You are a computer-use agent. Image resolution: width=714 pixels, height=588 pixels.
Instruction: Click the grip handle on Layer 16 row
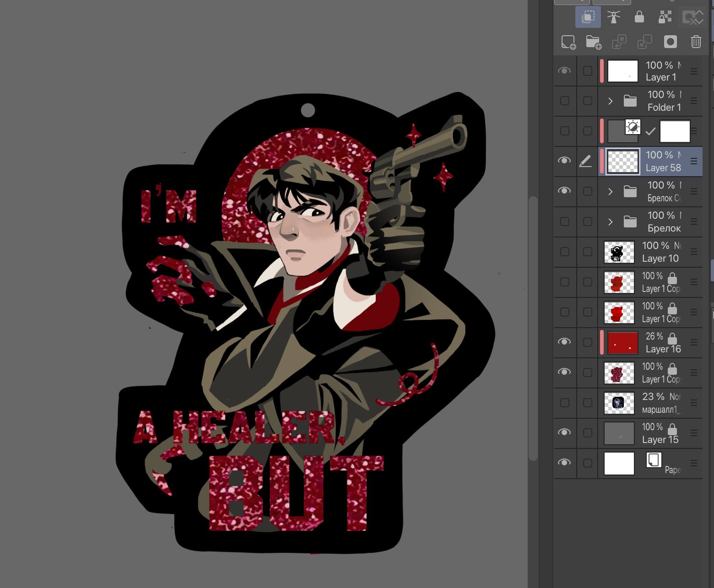point(694,342)
